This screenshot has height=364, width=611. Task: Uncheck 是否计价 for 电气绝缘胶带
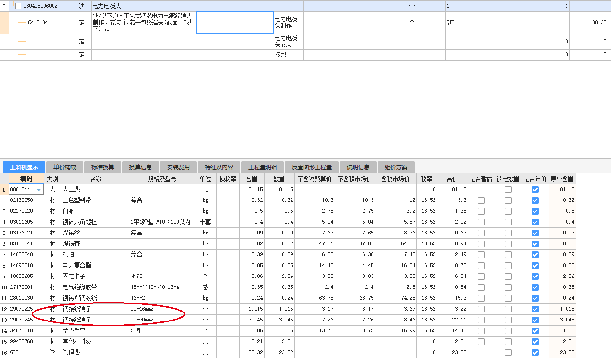click(x=535, y=287)
